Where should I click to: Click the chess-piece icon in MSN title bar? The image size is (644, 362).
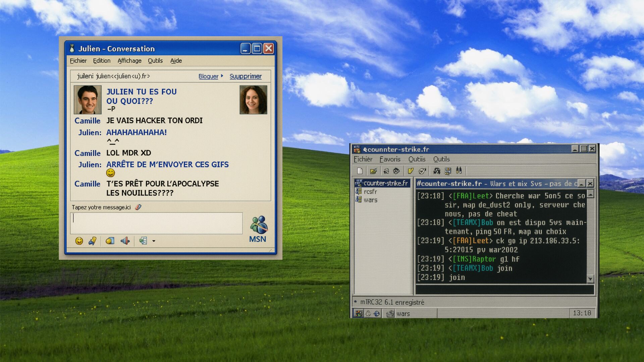click(x=72, y=49)
